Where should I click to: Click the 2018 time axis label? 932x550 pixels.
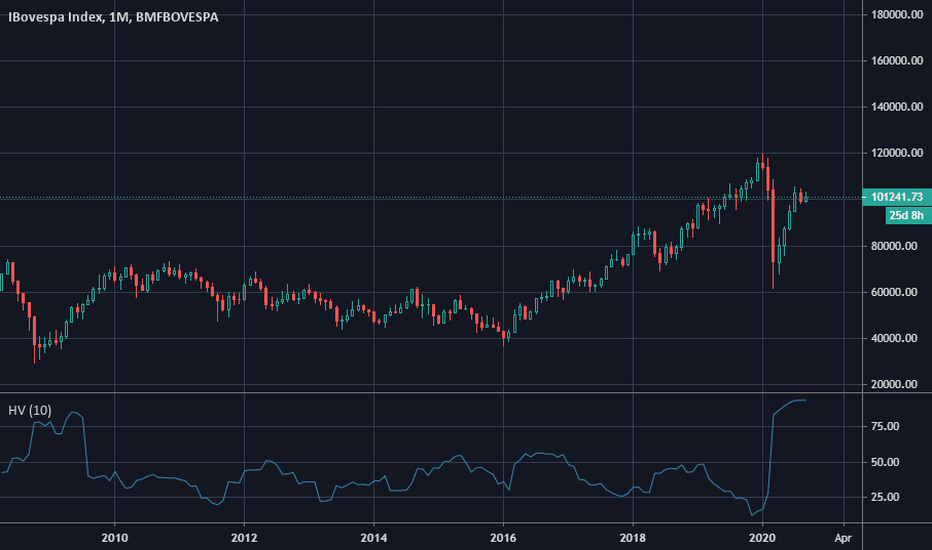(633, 538)
